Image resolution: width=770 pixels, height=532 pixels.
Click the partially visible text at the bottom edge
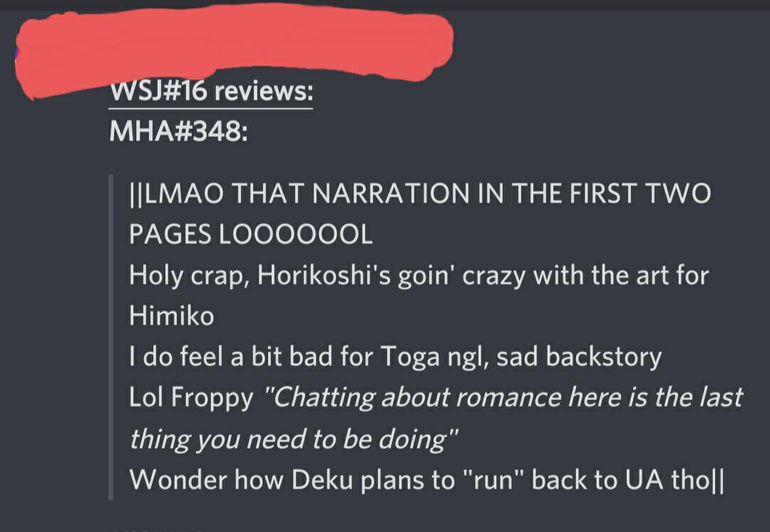pyautogui.click(x=157, y=530)
